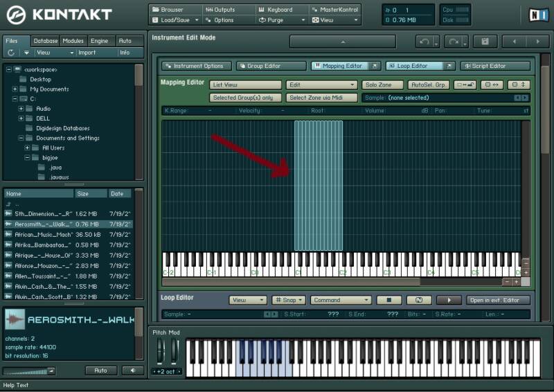554x392 pixels.
Task: Pop out the Loop Editor to external window
Action: (x=449, y=66)
